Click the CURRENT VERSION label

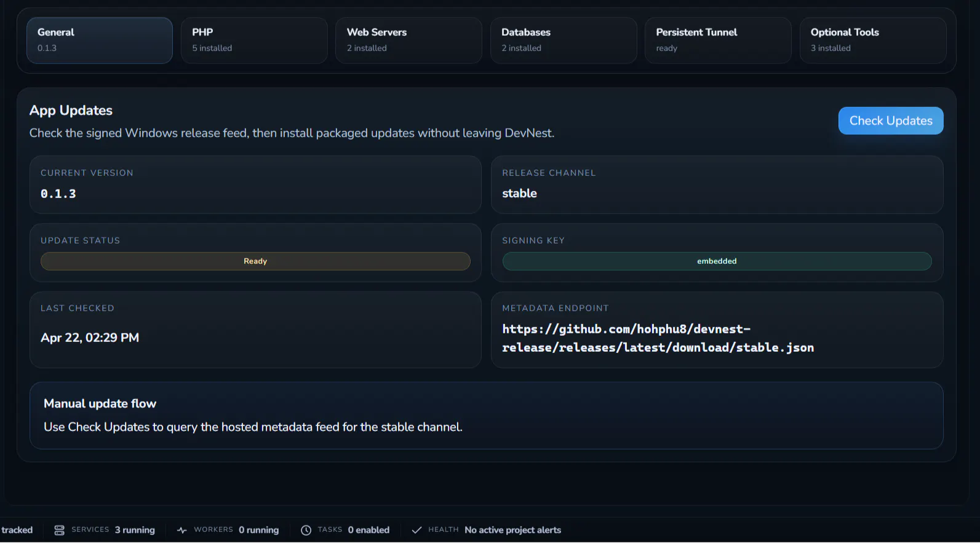[87, 173]
